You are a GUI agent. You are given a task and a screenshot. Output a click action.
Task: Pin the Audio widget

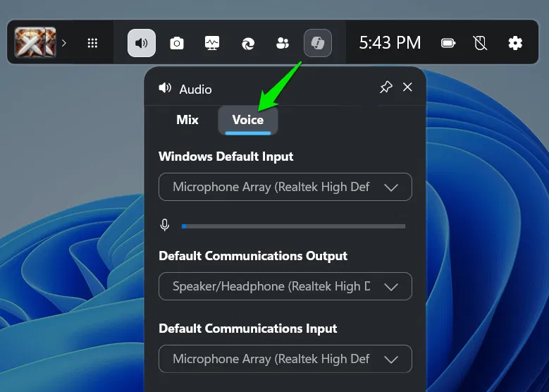385,87
